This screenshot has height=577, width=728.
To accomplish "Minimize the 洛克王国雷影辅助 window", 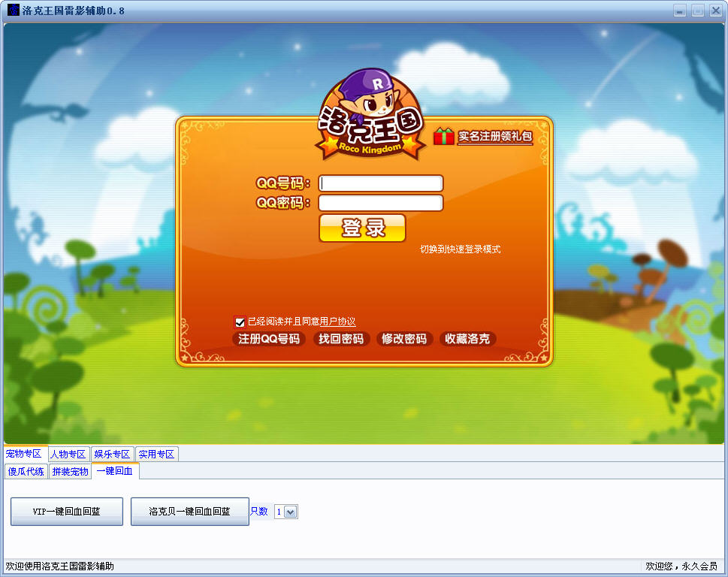I will point(680,11).
